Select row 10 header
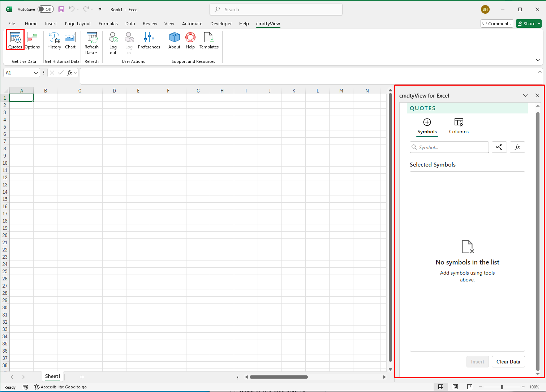Image resolution: width=546 pixels, height=392 pixels. point(5,163)
